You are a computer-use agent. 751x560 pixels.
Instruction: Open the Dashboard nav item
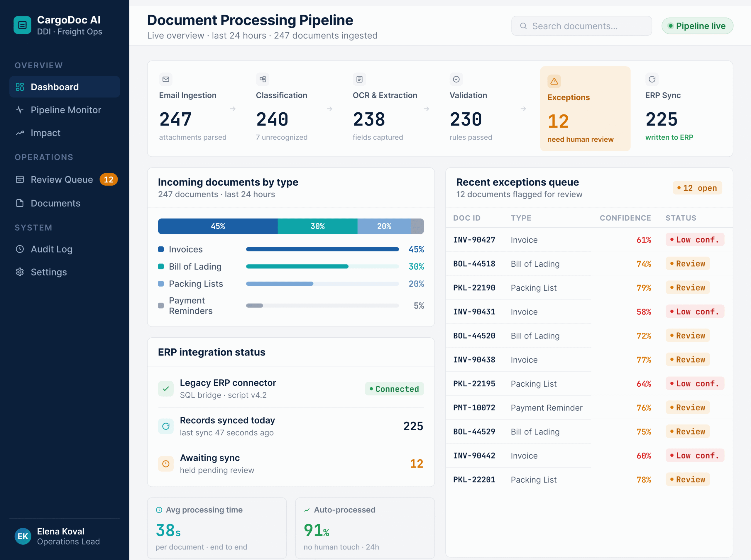(64, 87)
